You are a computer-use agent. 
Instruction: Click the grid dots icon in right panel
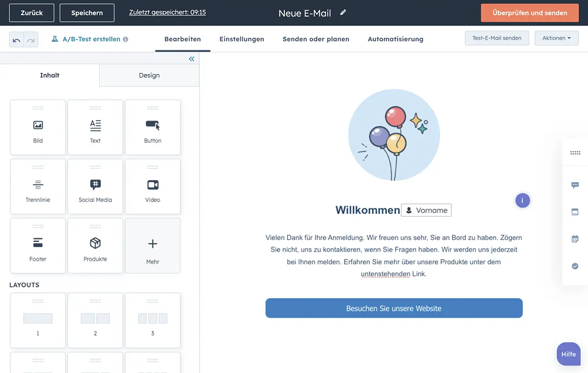pos(575,153)
